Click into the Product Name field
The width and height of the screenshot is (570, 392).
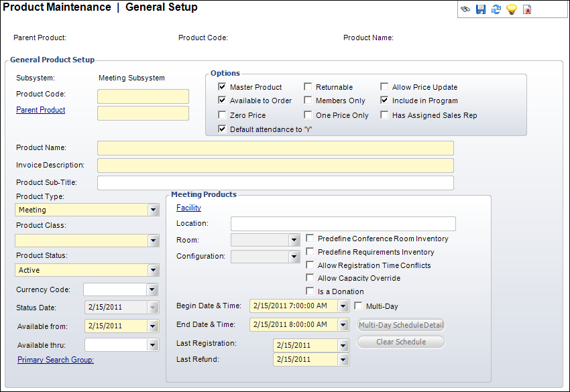275,148
